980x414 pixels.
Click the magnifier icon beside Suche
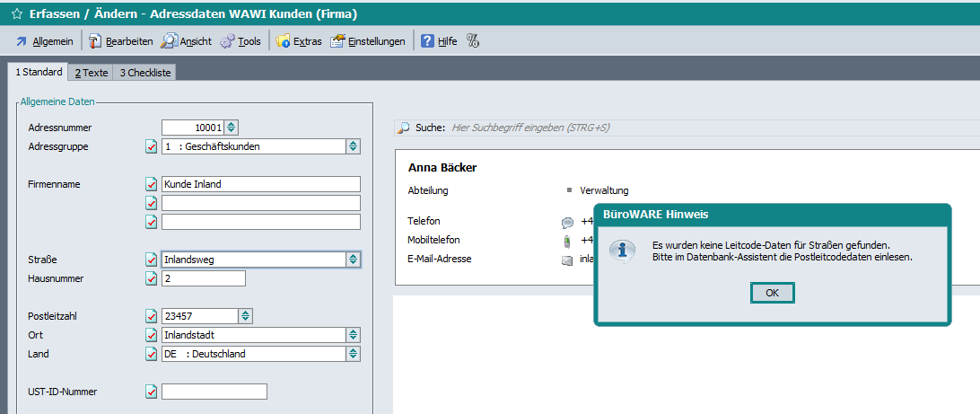coord(405,128)
